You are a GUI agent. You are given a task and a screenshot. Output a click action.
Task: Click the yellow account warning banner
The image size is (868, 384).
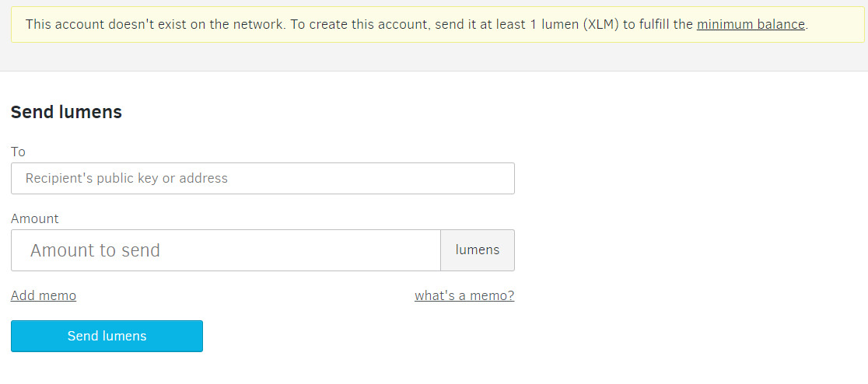click(437, 24)
